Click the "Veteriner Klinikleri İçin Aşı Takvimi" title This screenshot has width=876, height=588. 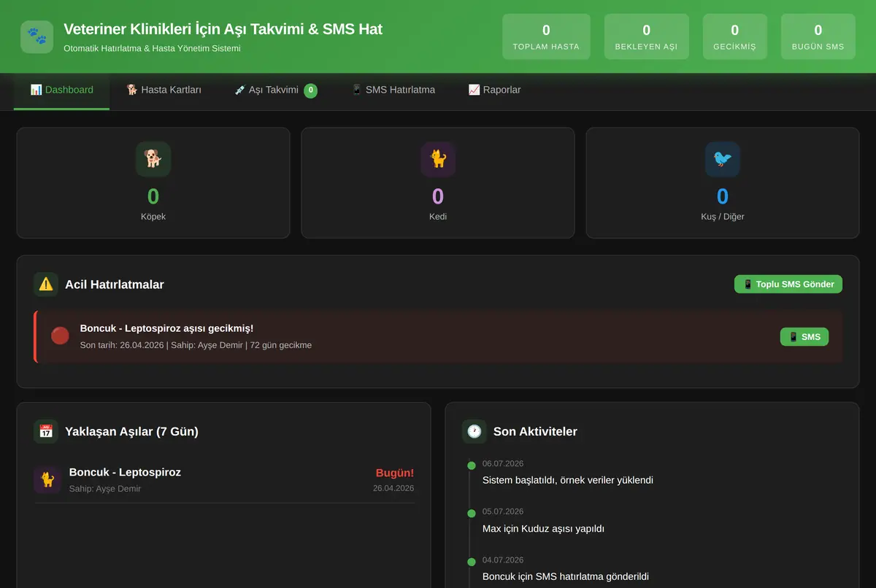pos(223,29)
